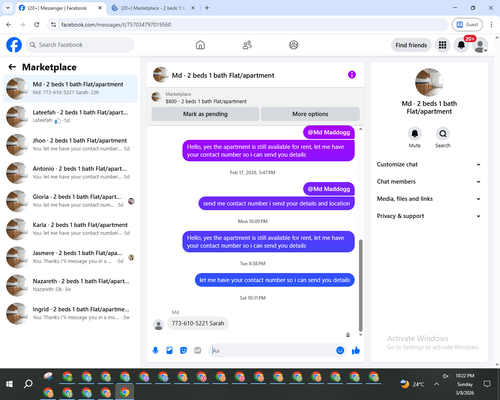
Task: Click the chat scrollbar down arrow
Action: tap(360, 334)
